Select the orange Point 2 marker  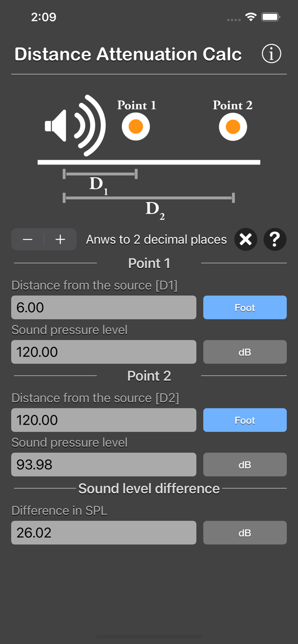click(233, 126)
